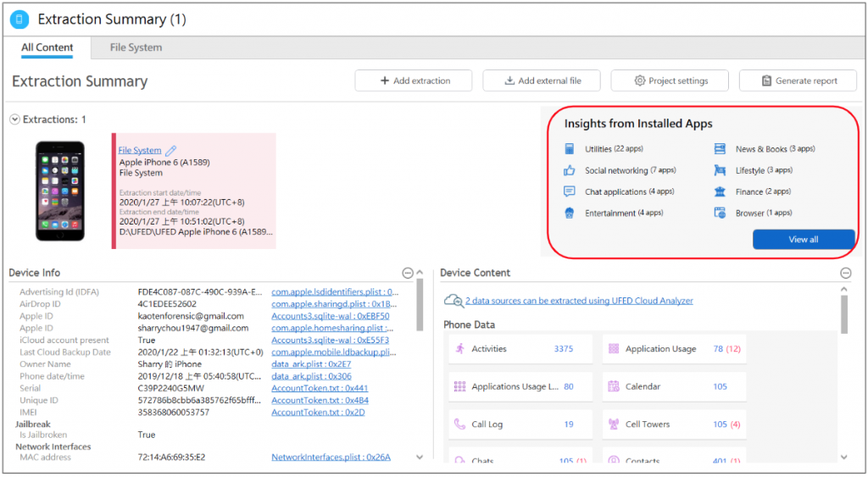Viewport: 868px width, 477px height.
Task: Click the Call Log count 19
Action: pos(569,424)
